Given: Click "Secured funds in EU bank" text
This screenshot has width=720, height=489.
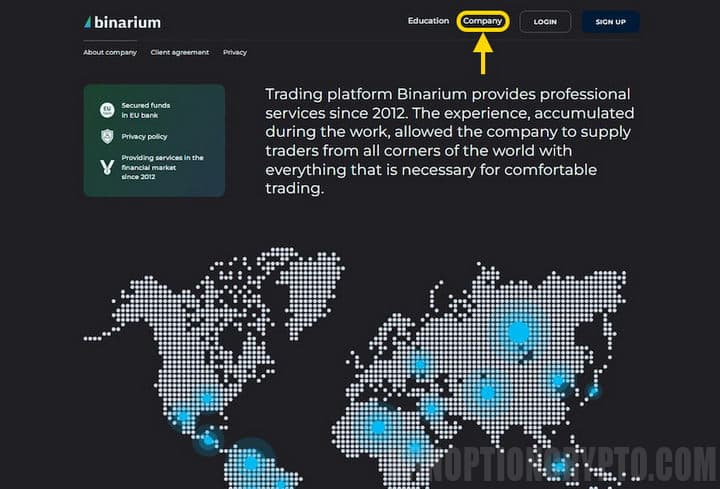Looking at the screenshot, I should pos(146,110).
